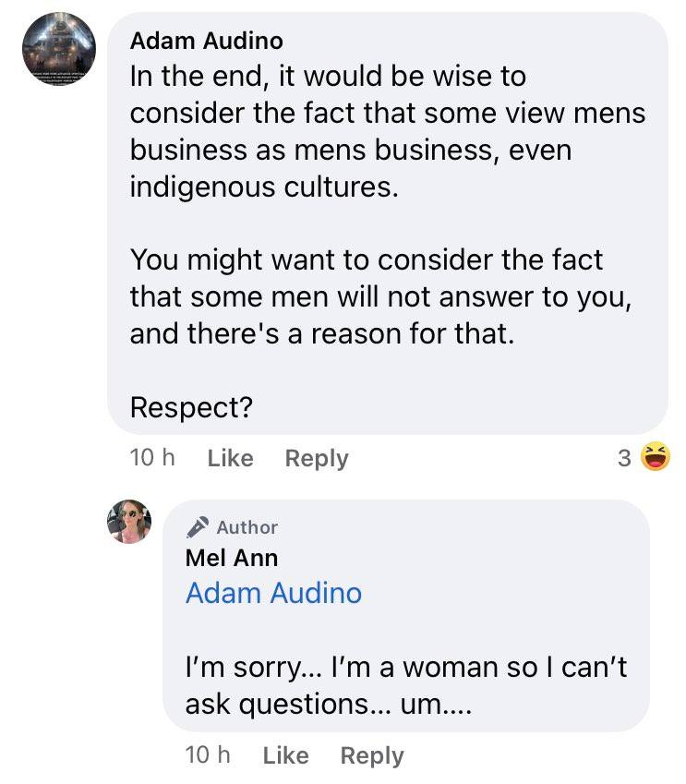
Task: Open the 10 h timestamp under Mel Ann's reply
Action: pos(208,755)
